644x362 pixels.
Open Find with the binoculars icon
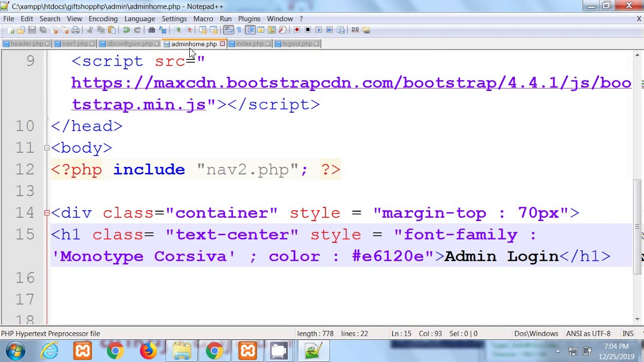[x=151, y=30]
